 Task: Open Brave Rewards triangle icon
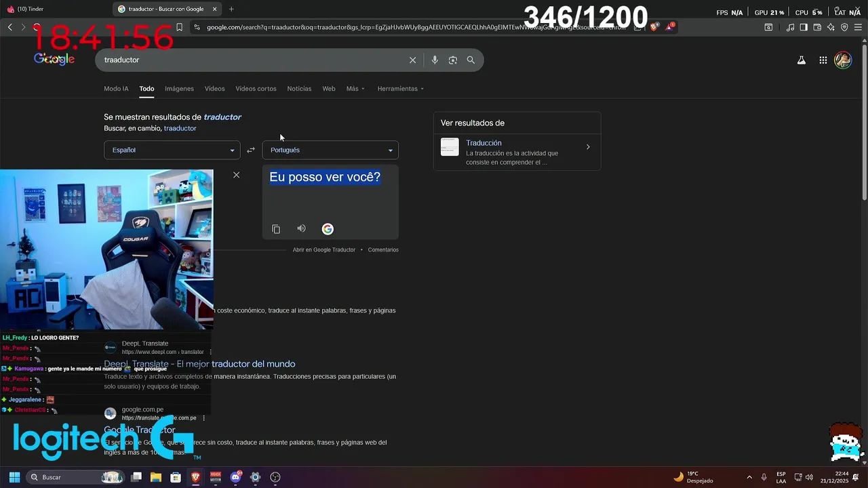(670, 27)
